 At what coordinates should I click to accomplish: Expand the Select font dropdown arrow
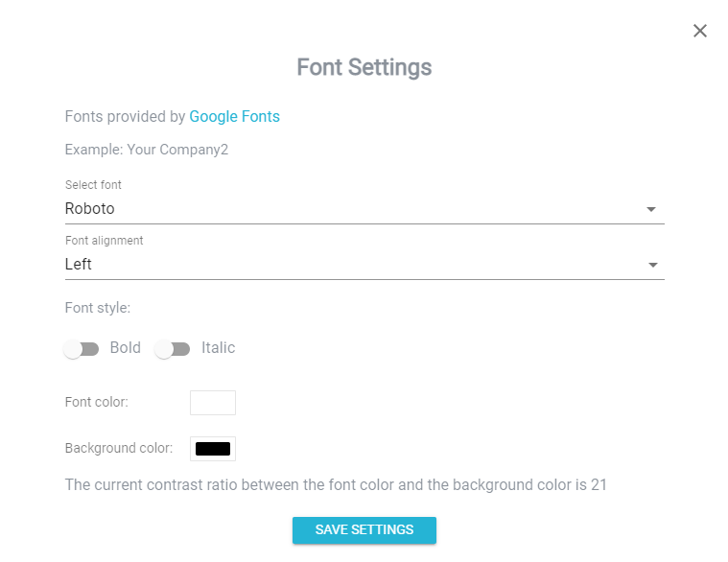[x=651, y=209]
